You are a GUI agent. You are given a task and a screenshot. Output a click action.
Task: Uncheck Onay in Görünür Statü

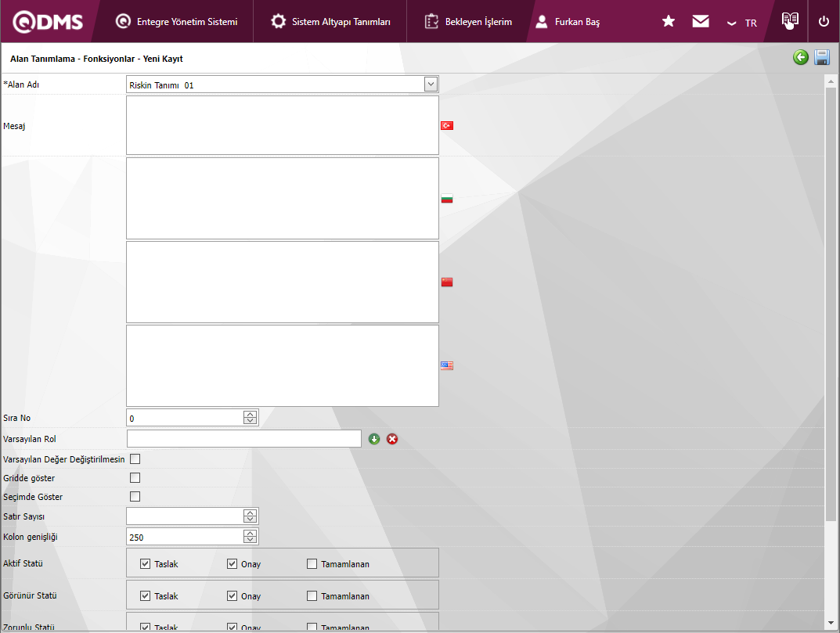(232, 595)
